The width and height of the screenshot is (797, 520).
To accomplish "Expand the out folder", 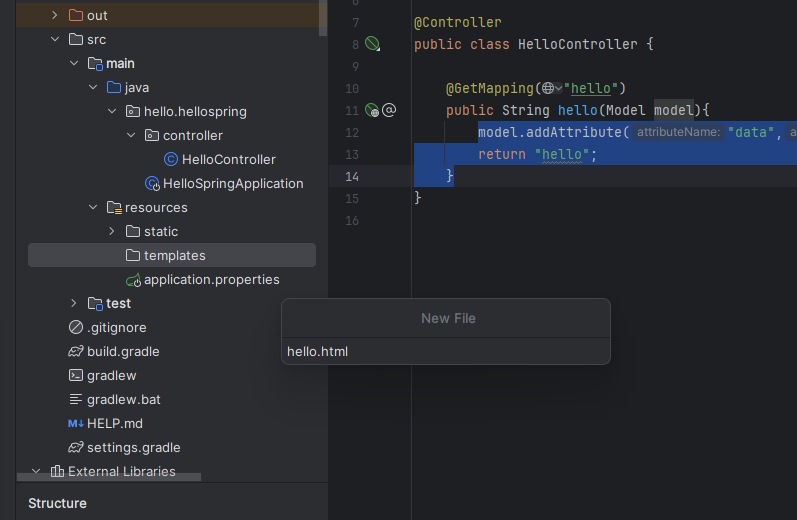I will click(55, 15).
